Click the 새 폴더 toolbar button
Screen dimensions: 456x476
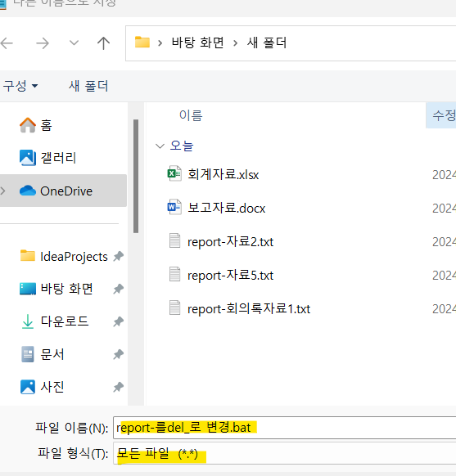pyautogui.click(x=88, y=86)
